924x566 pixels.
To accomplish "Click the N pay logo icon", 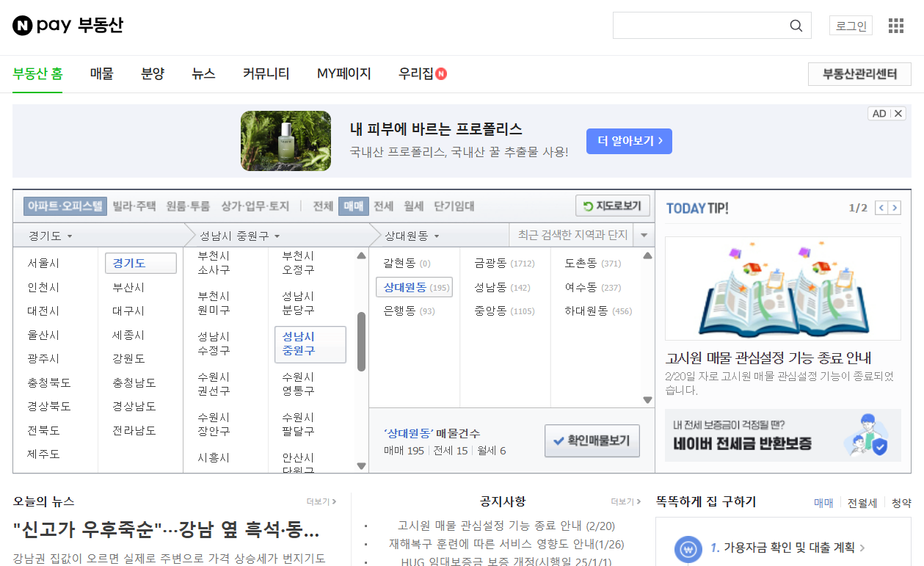I will (x=23, y=26).
